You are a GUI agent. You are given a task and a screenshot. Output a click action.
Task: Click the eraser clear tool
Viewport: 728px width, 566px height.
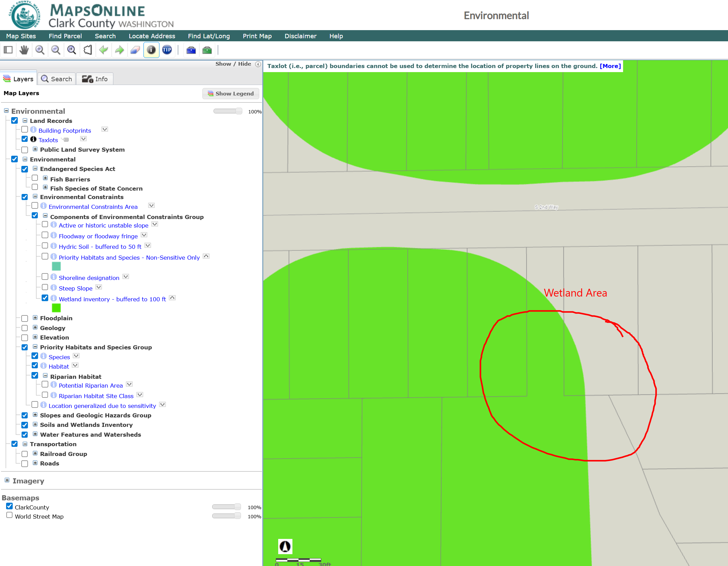click(x=135, y=50)
